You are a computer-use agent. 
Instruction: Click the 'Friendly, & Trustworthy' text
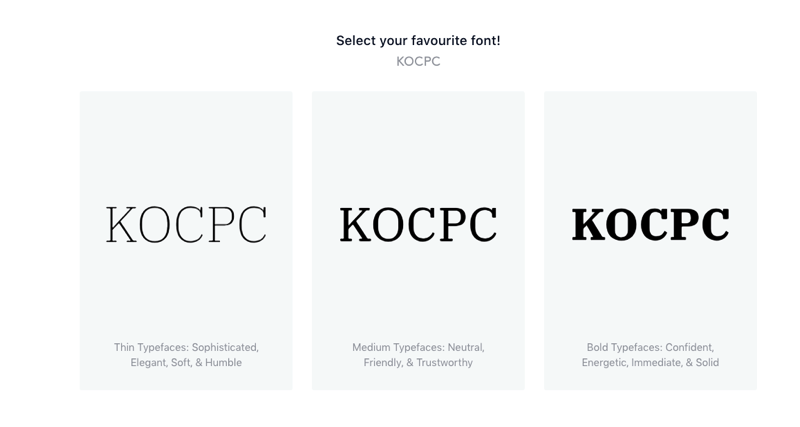click(x=418, y=363)
